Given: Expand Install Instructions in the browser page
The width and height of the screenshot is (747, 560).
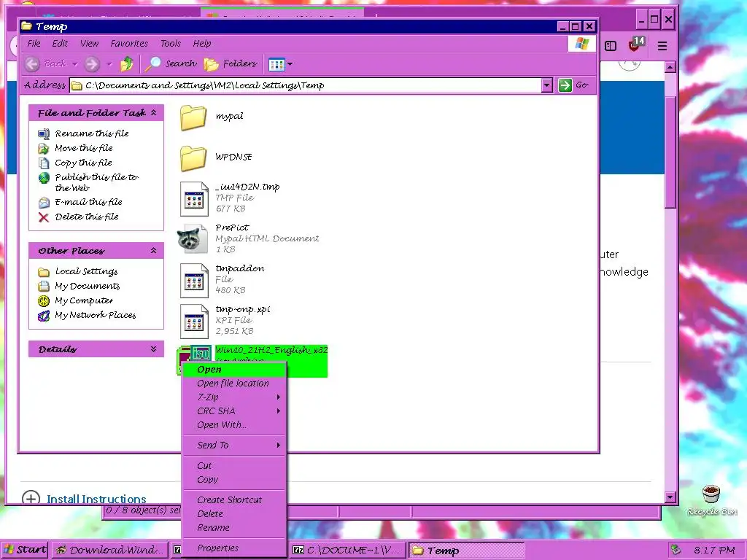Looking at the screenshot, I should point(96,499).
